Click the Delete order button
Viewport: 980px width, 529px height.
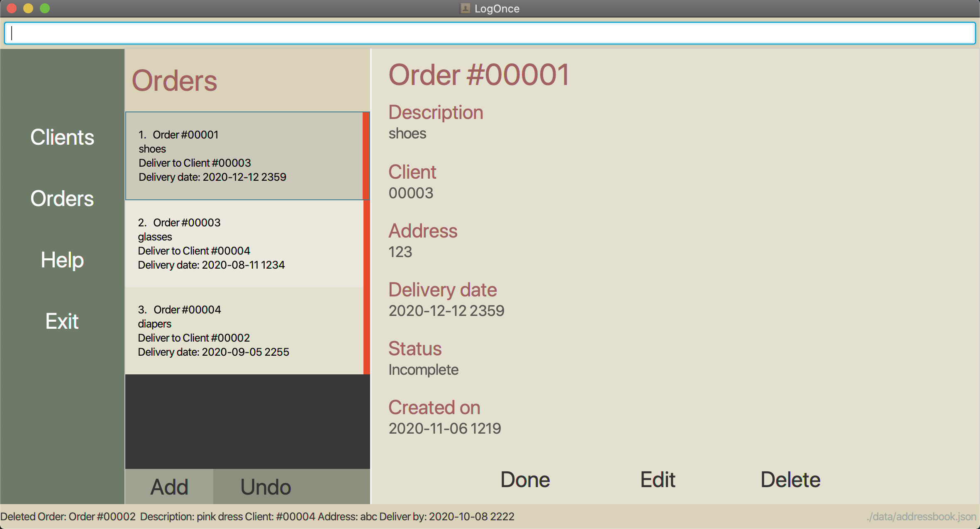point(790,480)
